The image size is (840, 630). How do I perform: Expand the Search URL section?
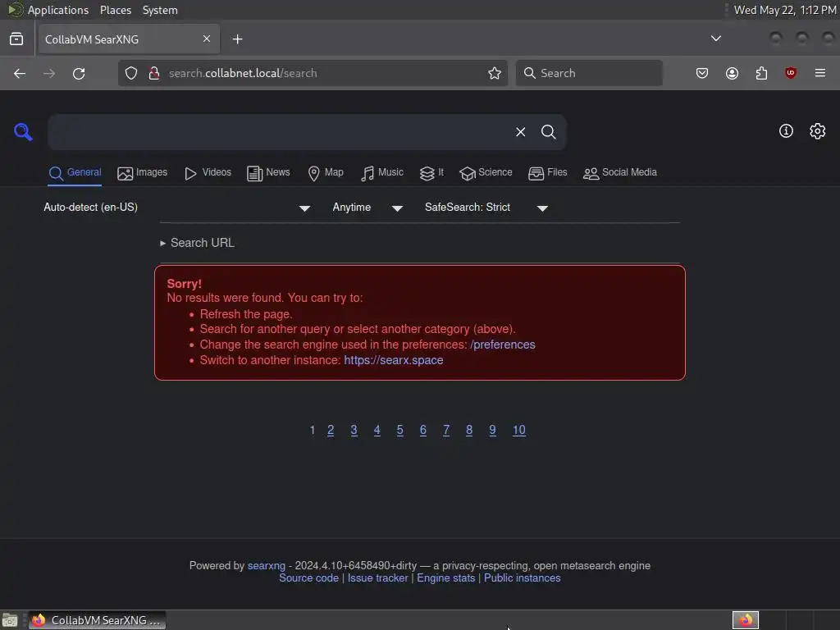(x=197, y=243)
